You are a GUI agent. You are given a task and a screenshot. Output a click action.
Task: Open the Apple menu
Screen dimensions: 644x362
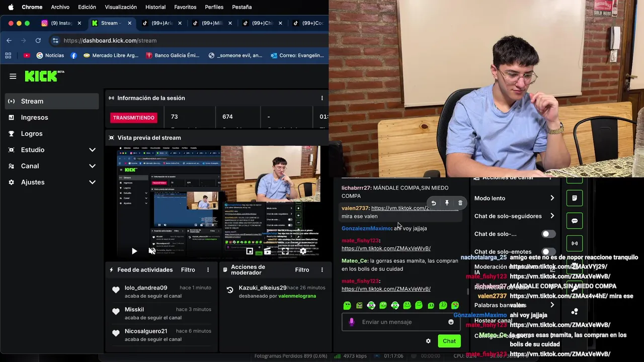coord(11,7)
